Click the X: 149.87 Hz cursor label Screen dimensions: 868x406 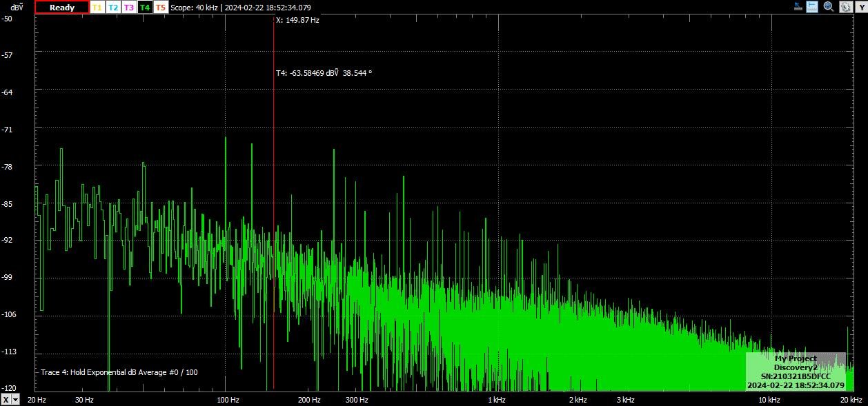point(297,21)
